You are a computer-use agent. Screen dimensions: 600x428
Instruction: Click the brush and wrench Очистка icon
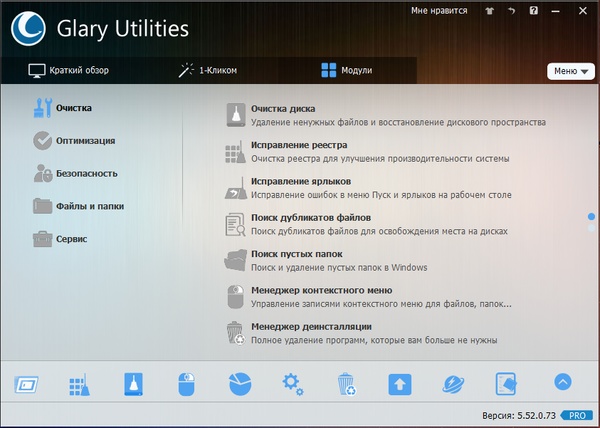point(42,108)
